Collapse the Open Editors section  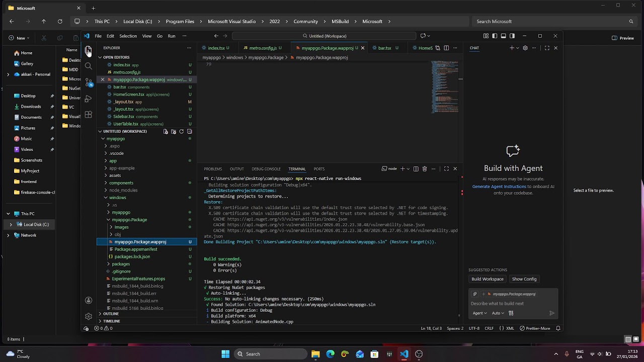pos(116,57)
